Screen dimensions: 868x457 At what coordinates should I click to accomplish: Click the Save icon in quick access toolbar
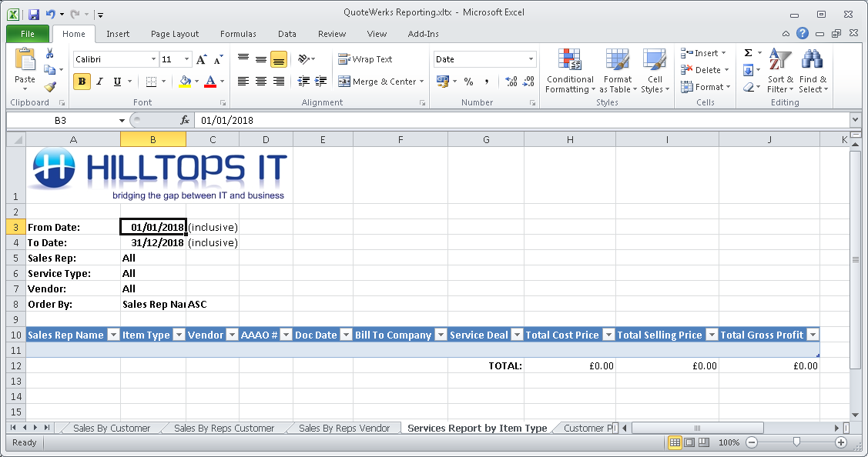(33, 14)
